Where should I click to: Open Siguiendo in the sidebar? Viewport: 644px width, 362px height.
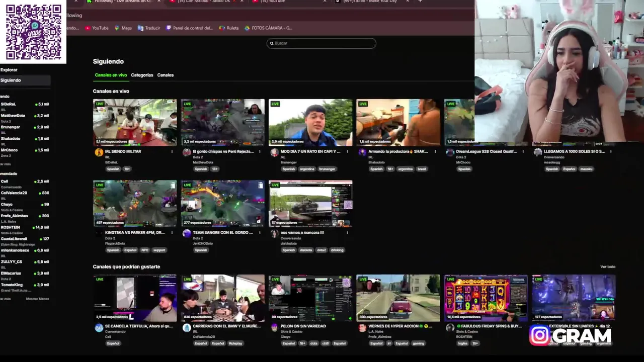(25, 80)
